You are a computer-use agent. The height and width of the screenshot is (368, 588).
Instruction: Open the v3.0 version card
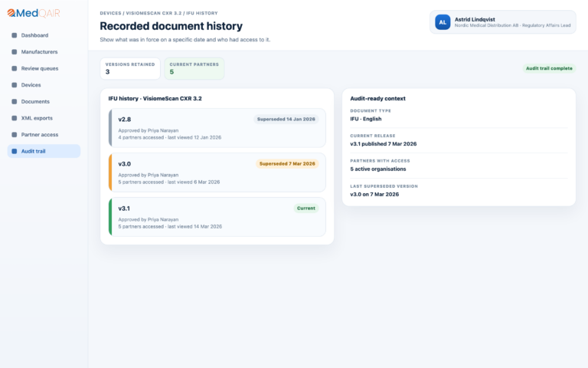coord(217,172)
